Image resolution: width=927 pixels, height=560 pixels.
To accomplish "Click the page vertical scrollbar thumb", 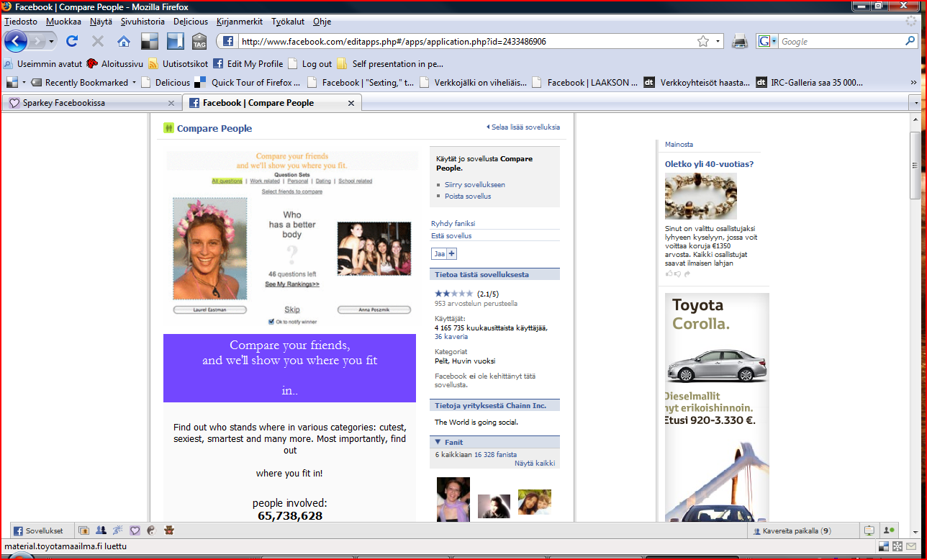I will point(915,166).
